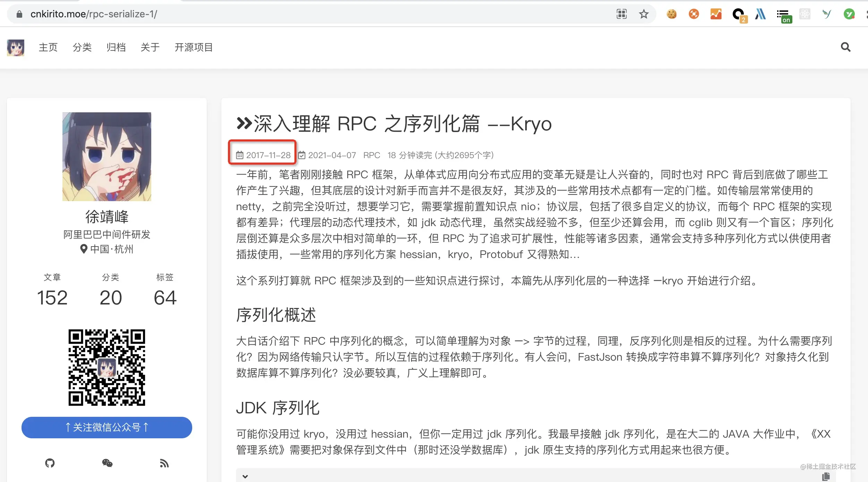Open the 关于 navigation item
Screen dimensions: 868x482
(x=150, y=47)
